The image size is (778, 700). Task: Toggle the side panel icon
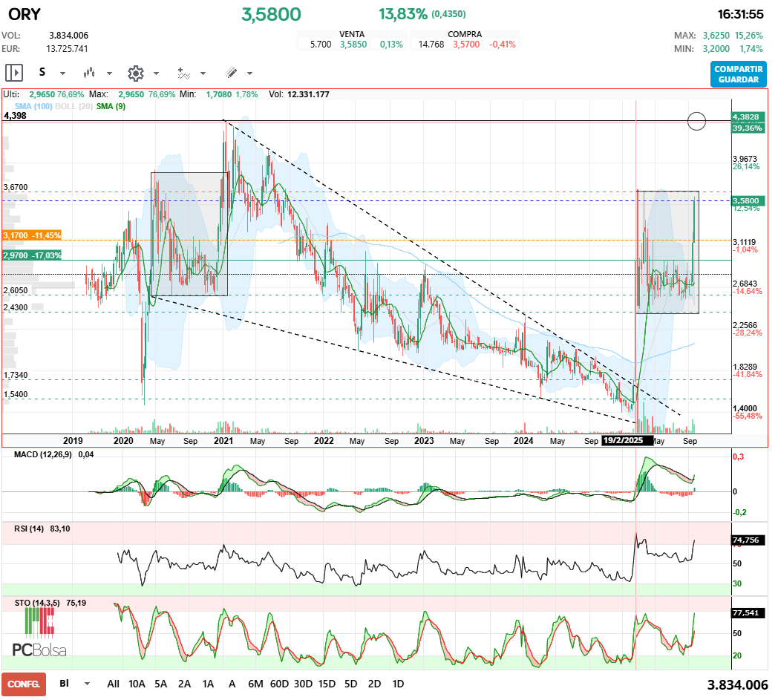click(14, 73)
